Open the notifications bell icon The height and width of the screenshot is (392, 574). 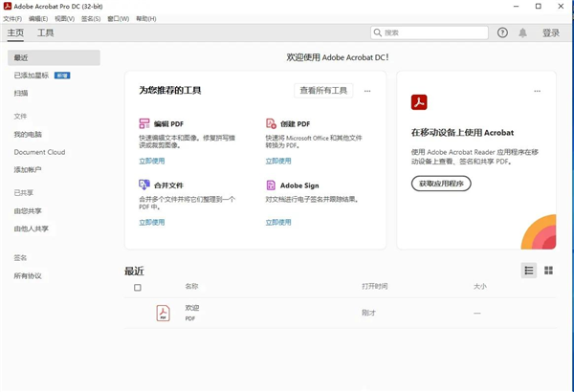pyautogui.click(x=523, y=33)
